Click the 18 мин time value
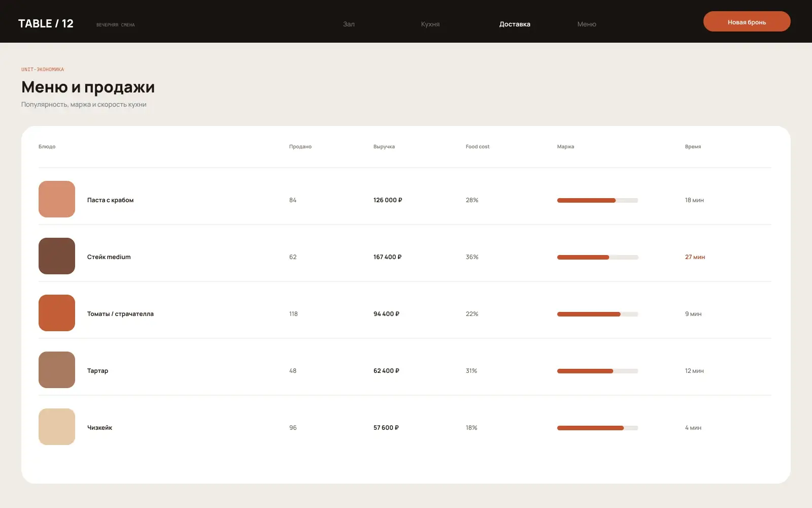 (694, 200)
